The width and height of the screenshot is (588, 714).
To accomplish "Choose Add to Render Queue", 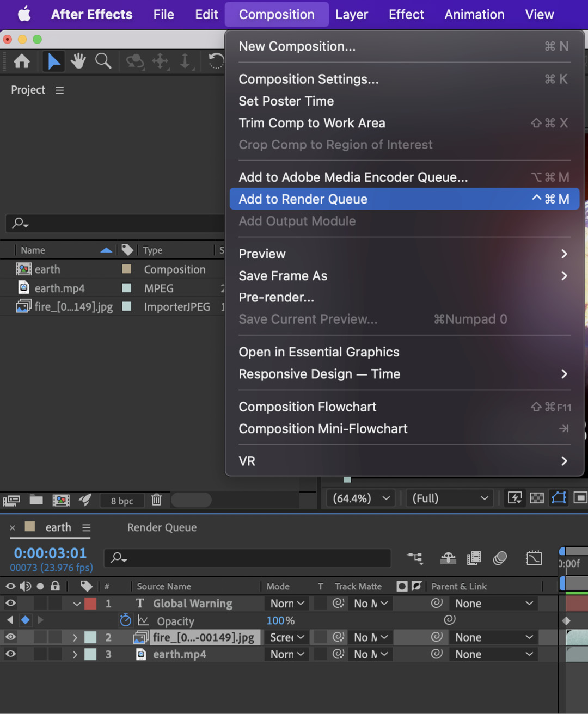I will (x=405, y=199).
